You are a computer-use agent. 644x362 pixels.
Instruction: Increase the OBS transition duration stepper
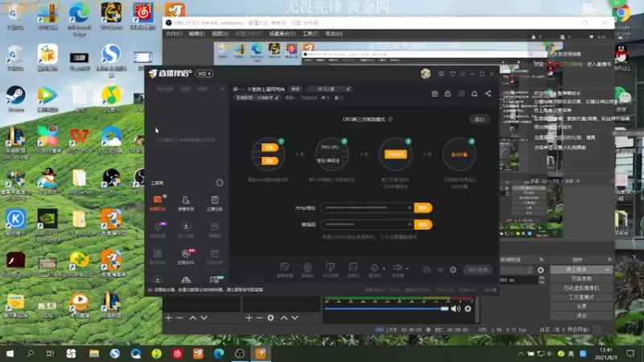coord(541,278)
